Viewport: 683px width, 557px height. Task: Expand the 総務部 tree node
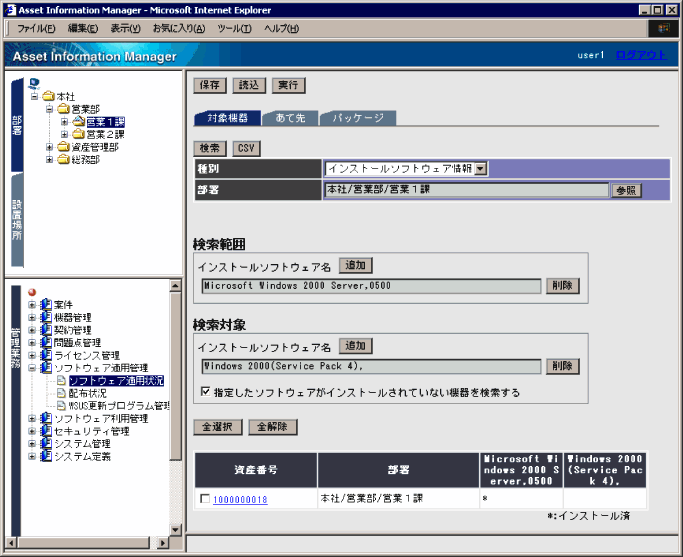49,159
